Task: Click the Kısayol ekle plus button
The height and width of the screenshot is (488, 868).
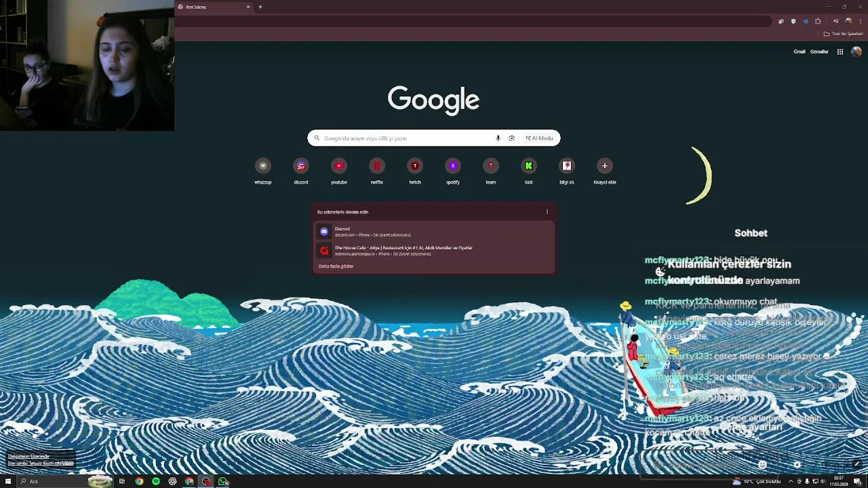Action: (x=604, y=166)
